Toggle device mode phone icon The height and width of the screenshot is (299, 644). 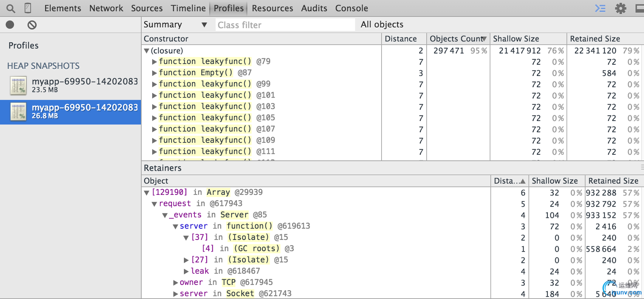click(28, 8)
